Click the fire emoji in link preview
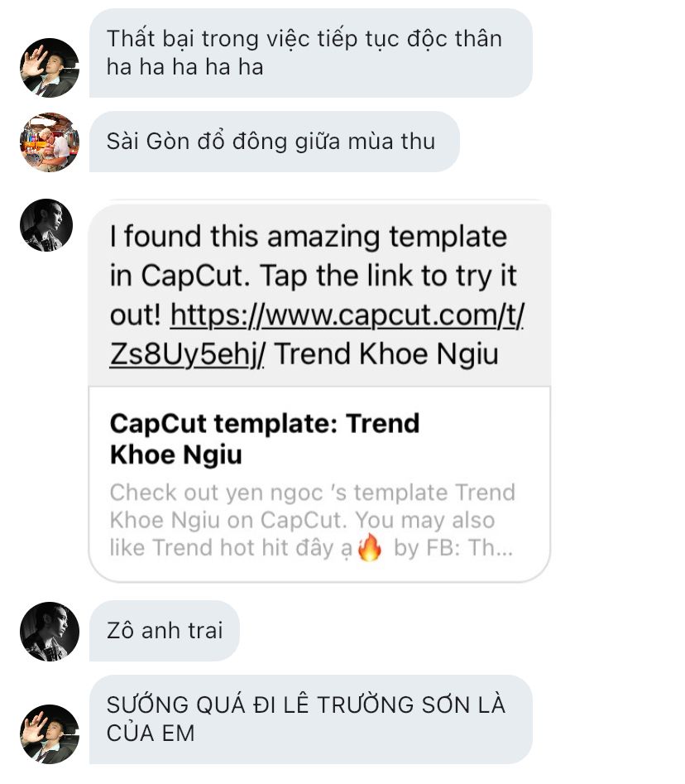 click(x=370, y=548)
